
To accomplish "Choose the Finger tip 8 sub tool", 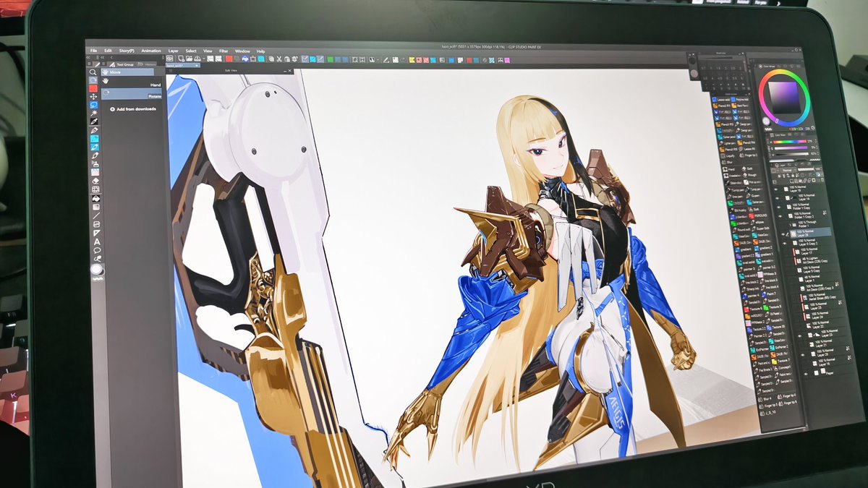I will pyautogui.click(x=787, y=403).
